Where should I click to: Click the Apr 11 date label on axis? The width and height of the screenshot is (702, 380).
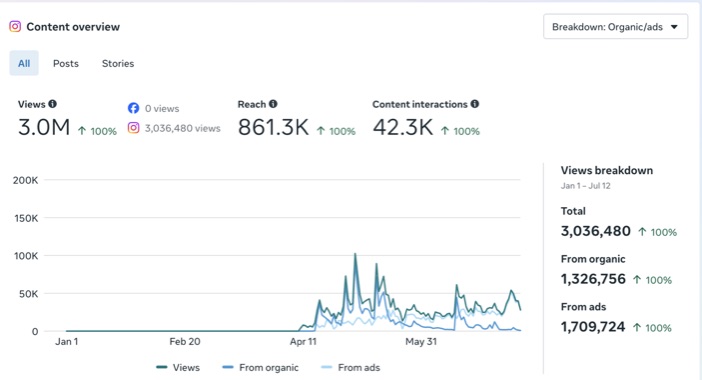click(303, 342)
